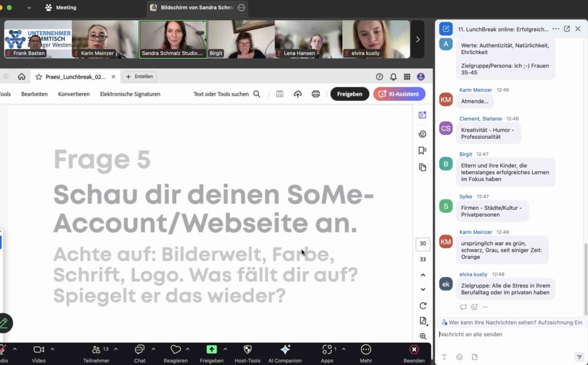Go to next page arrow

point(423,289)
